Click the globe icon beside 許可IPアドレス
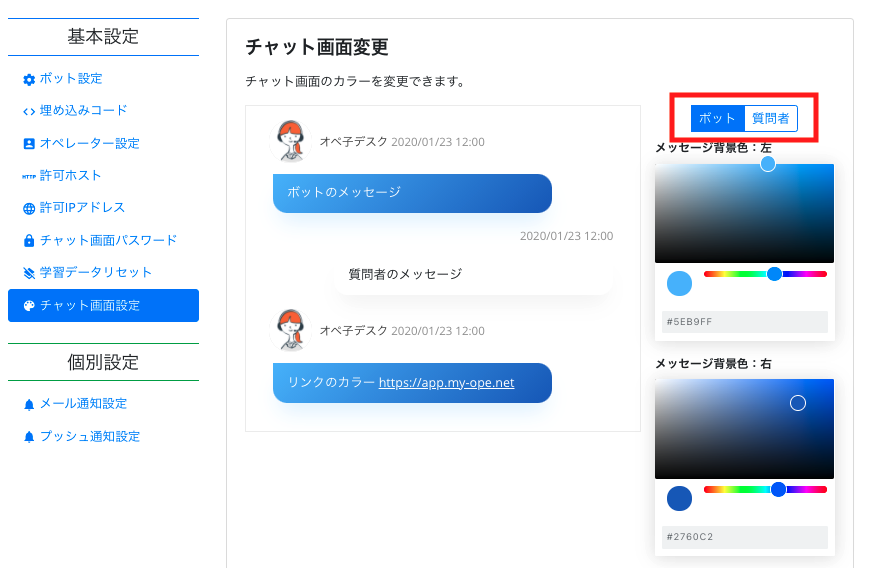The image size is (875, 568). coord(29,209)
